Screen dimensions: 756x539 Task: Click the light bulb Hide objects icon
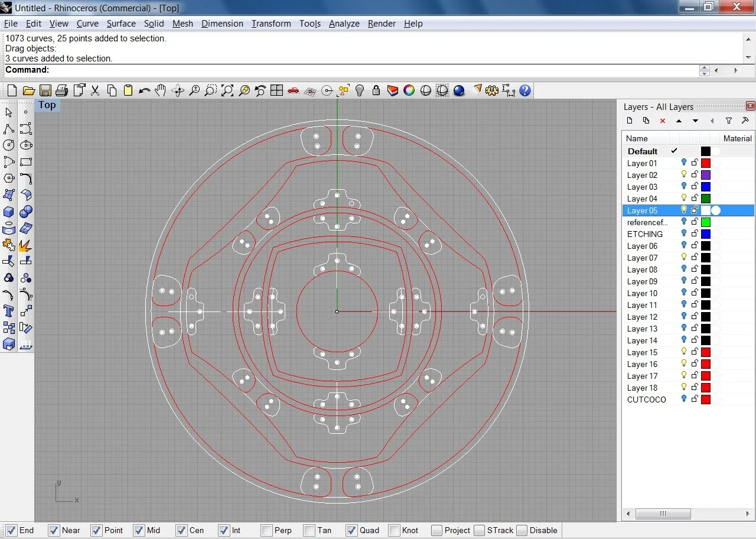click(x=360, y=90)
